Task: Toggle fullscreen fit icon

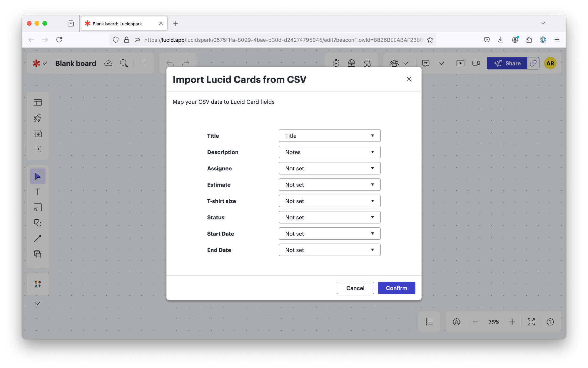Action: [531, 322]
